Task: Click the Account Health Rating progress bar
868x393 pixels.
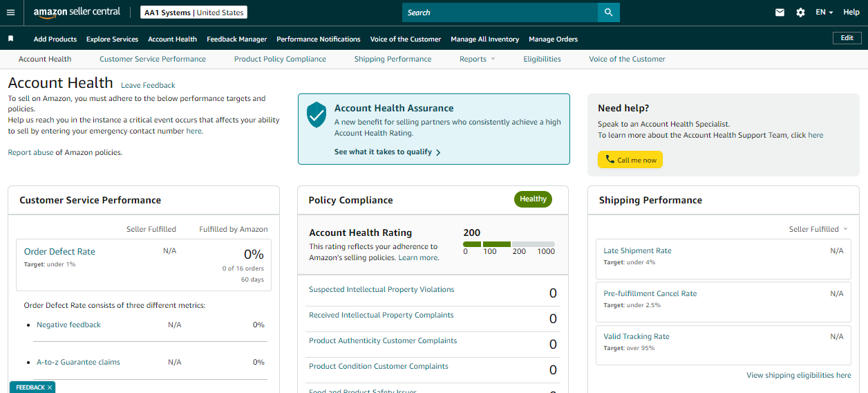Action: (509, 244)
